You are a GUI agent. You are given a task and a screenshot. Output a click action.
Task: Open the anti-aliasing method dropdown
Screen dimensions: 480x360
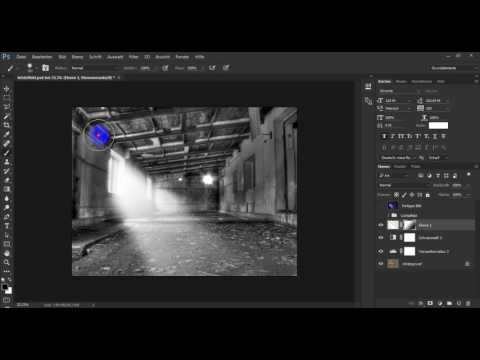coord(437,158)
